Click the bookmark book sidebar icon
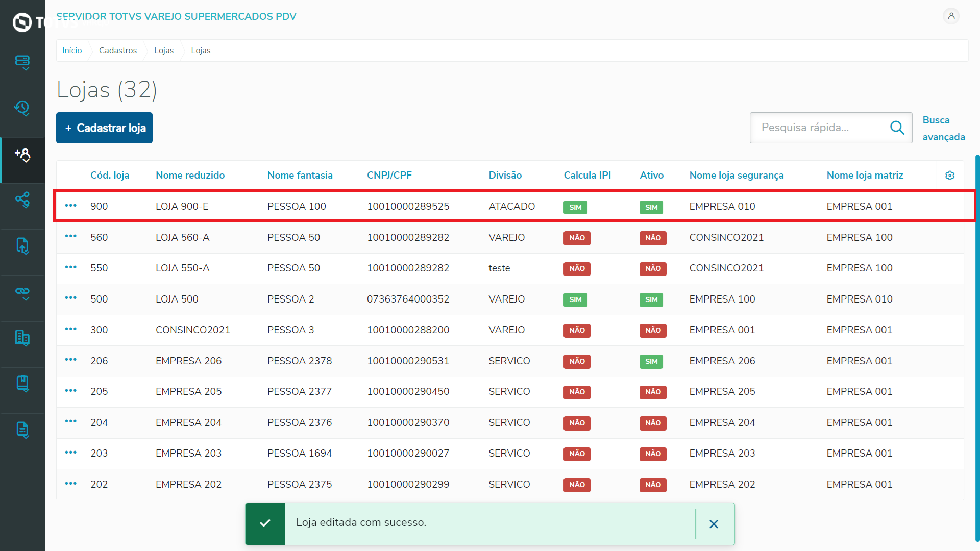The image size is (980, 551). [x=22, y=384]
